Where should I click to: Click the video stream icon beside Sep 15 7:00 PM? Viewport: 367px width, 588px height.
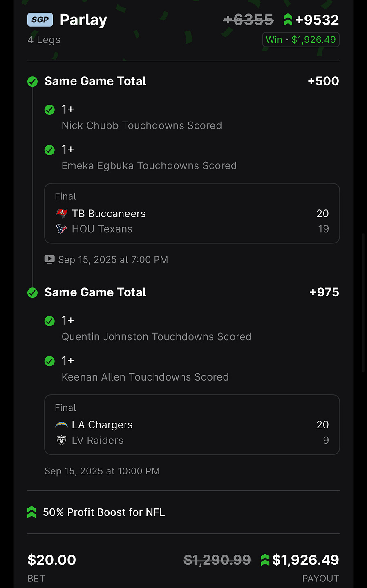(x=49, y=259)
